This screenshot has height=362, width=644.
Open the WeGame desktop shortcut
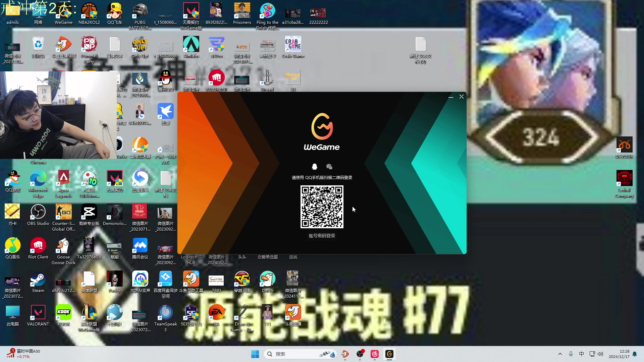(64, 14)
